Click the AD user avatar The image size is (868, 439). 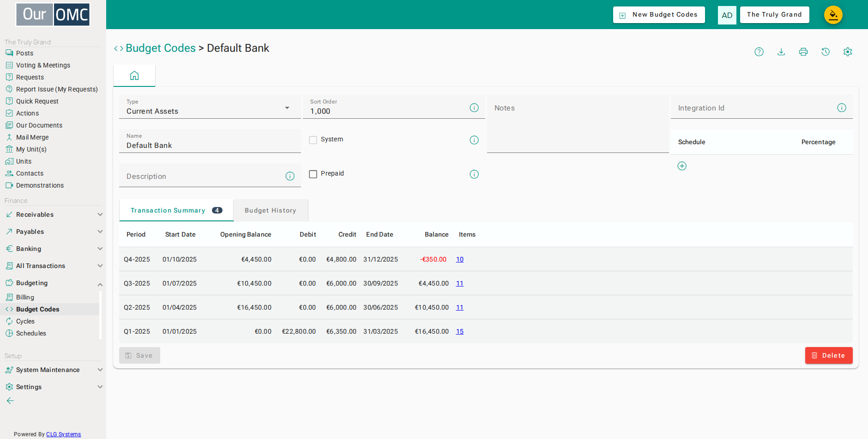click(727, 15)
